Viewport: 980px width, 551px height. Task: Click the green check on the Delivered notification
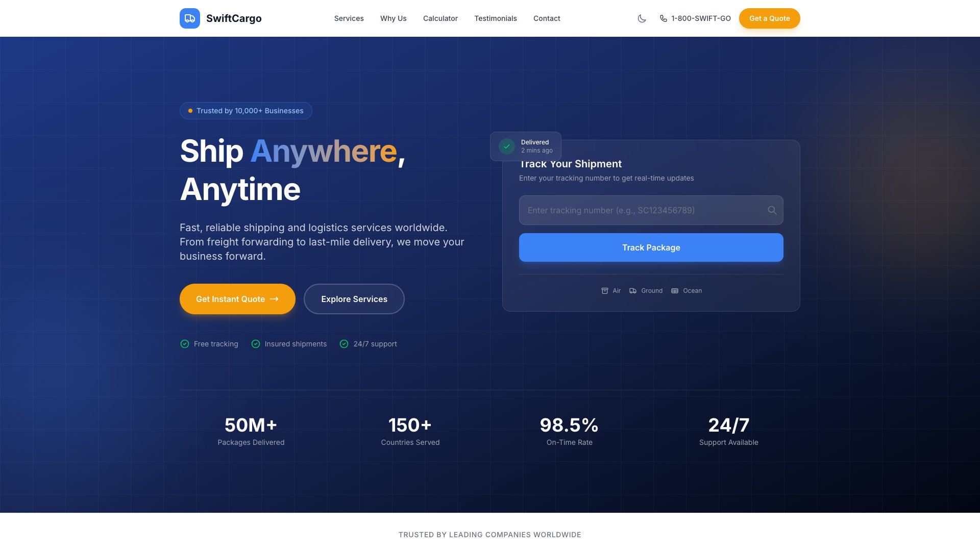coord(506,146)
